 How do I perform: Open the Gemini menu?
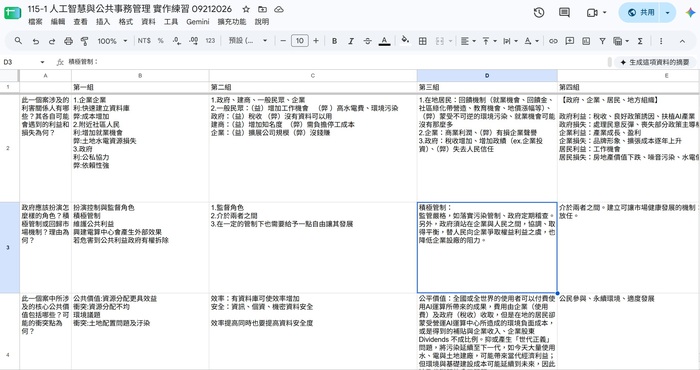tap(198, 21)
